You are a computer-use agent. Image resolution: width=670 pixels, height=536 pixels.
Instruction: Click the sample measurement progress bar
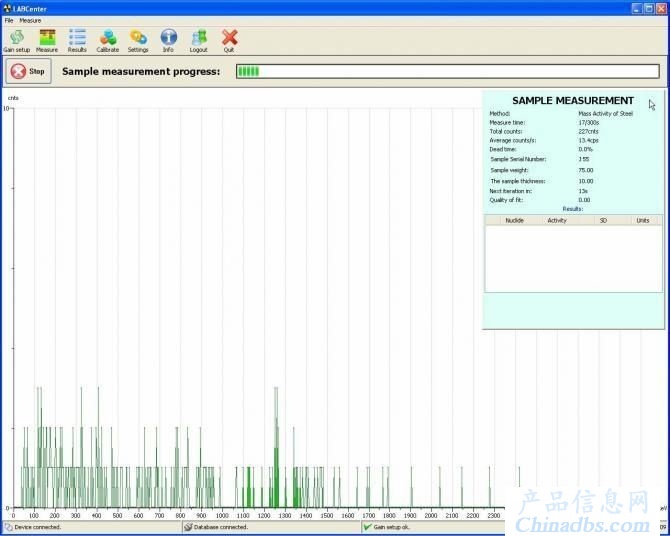pyautogui.click(x=447, y=71)
